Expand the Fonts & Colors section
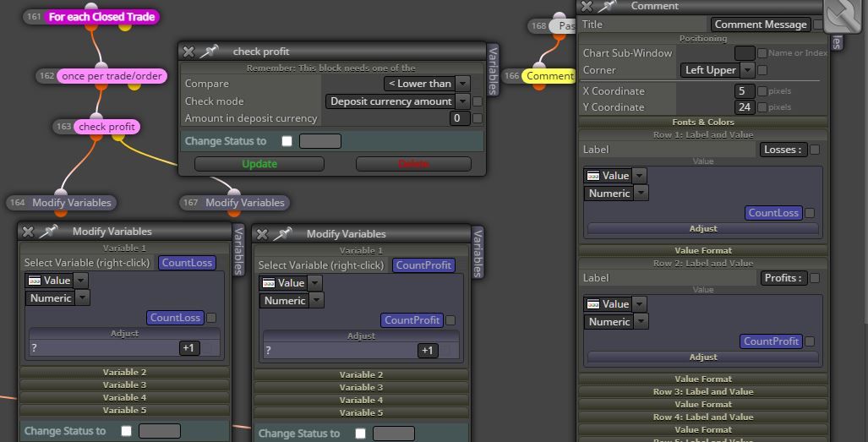The height and width of the screenshot is (442, 868). [703, 122]
